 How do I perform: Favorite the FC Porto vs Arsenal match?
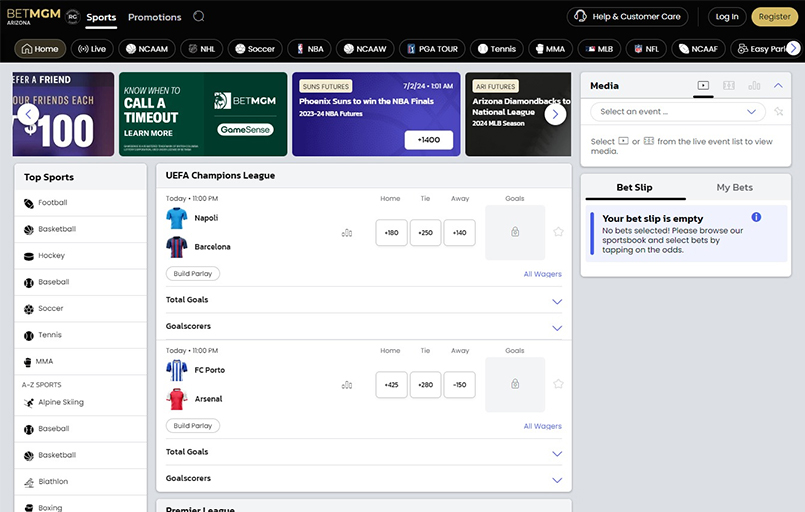[558, 384]
